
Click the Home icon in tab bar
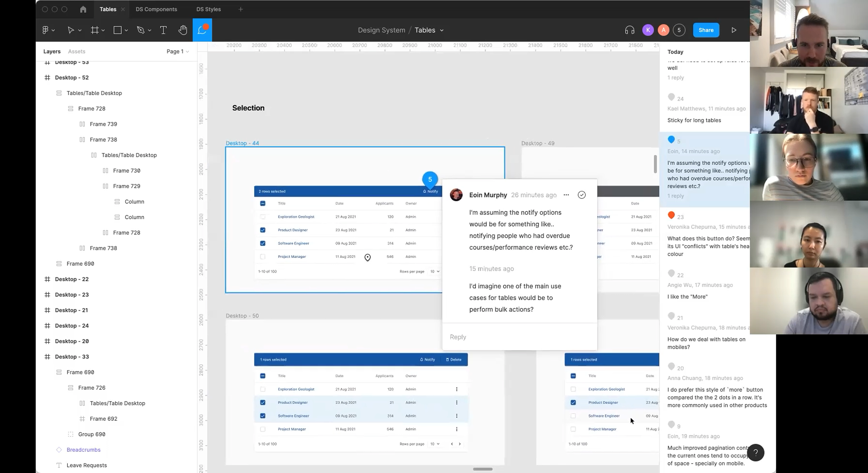(x=83, y=9)
